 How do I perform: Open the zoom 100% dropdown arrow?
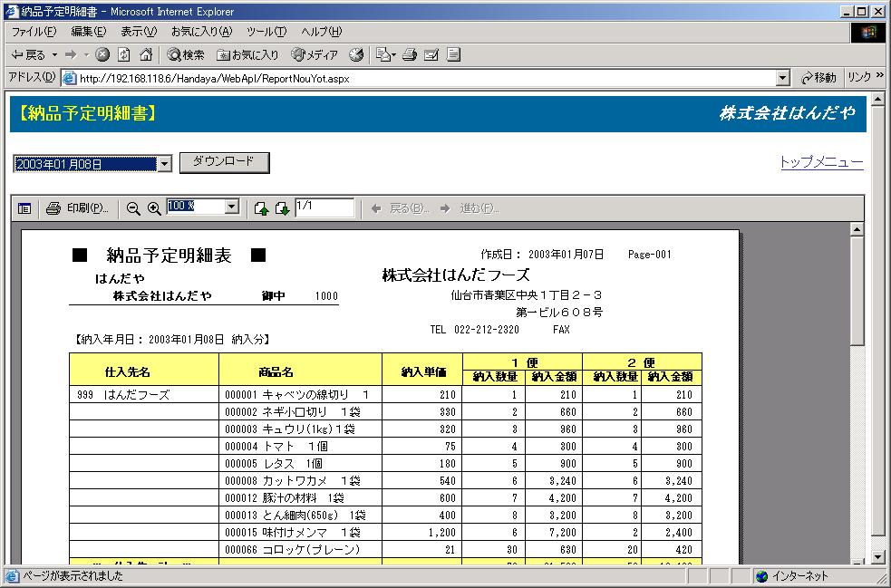[x=232, y=207]
